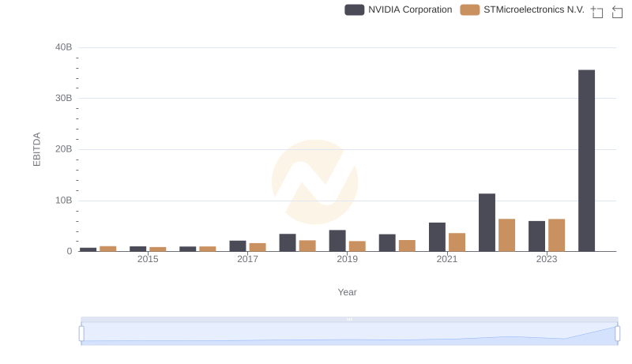The height and width of the screenshot is (364, 632).
Task: Click the NVIDIA 2019 bar
Action: click(x=337, y=241)
